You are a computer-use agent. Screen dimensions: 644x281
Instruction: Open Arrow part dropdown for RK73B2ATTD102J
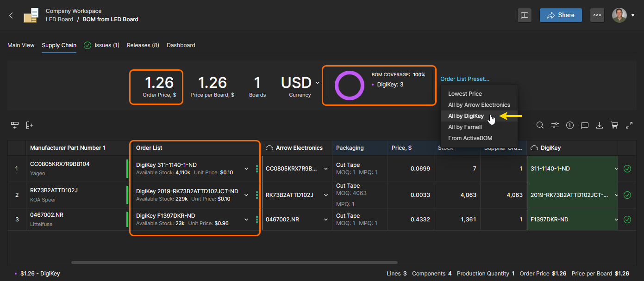[325, 195]
